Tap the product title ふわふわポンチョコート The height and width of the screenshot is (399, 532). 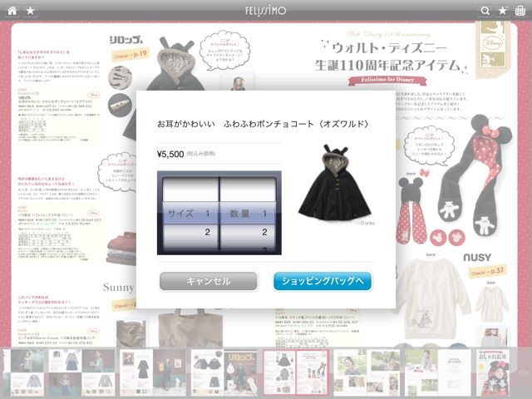tap(263, 124)
